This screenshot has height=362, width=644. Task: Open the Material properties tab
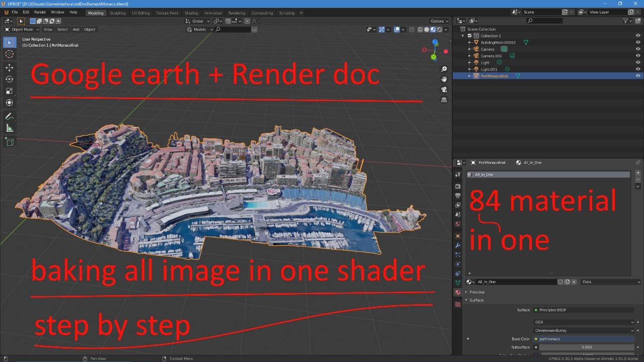pos(458,292)
